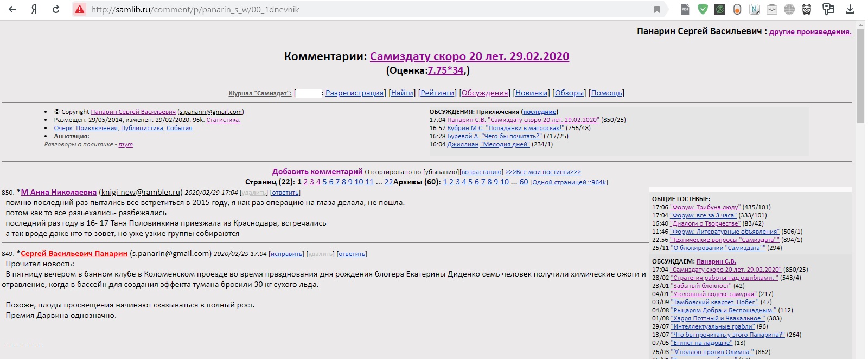The image size is (868, 359).
Task: Bookmark this page with bookmark icon
Action: click(657, 9)
